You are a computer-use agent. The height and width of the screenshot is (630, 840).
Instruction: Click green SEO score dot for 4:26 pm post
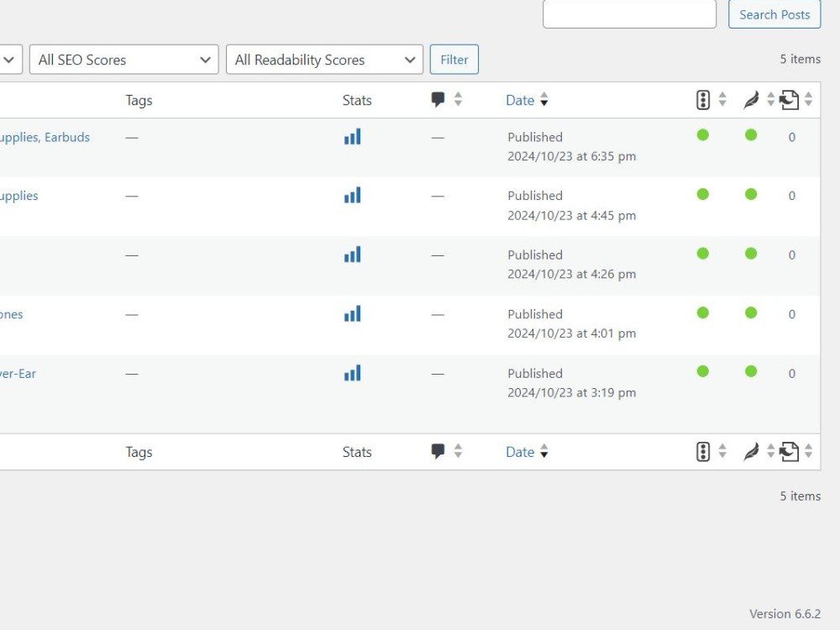tap(703, 254)
